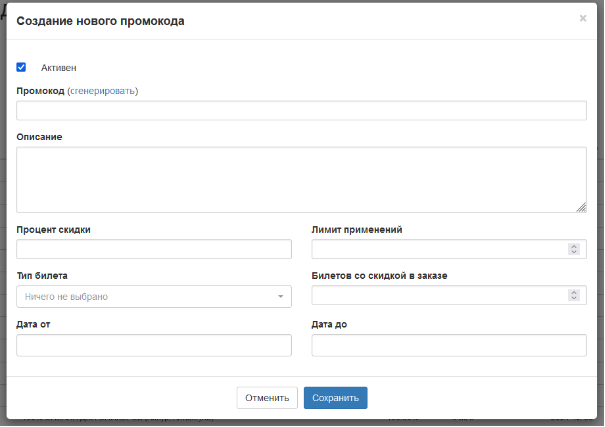Increase Лимит применений with up arrow
This screenshot has width=605, height=427.
click(573, 246)
